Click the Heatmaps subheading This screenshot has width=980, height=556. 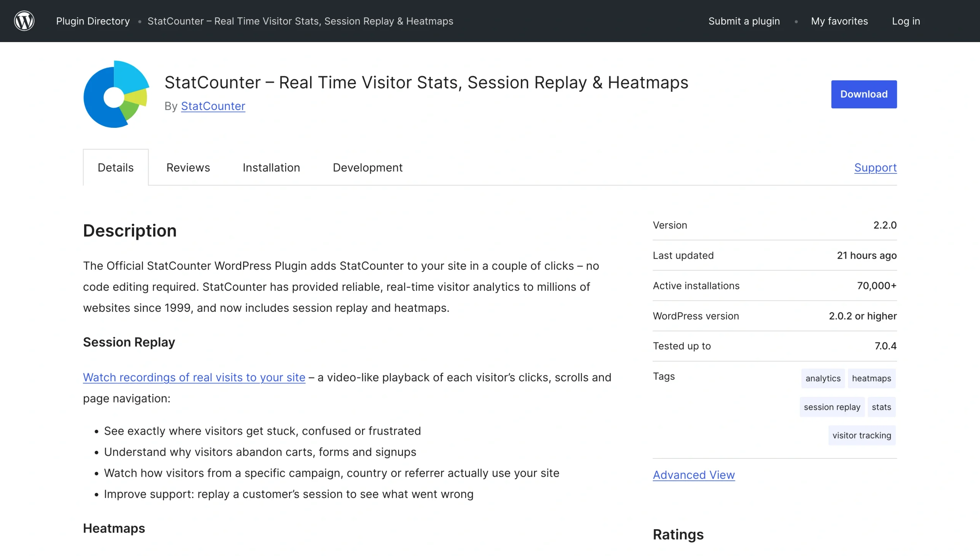point(114,528)
